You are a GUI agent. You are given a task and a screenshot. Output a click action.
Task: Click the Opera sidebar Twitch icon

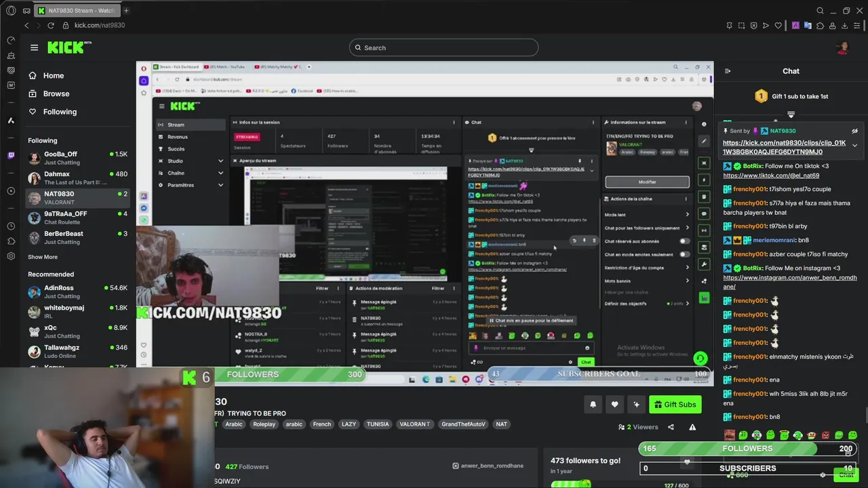(x=10, y=155)
